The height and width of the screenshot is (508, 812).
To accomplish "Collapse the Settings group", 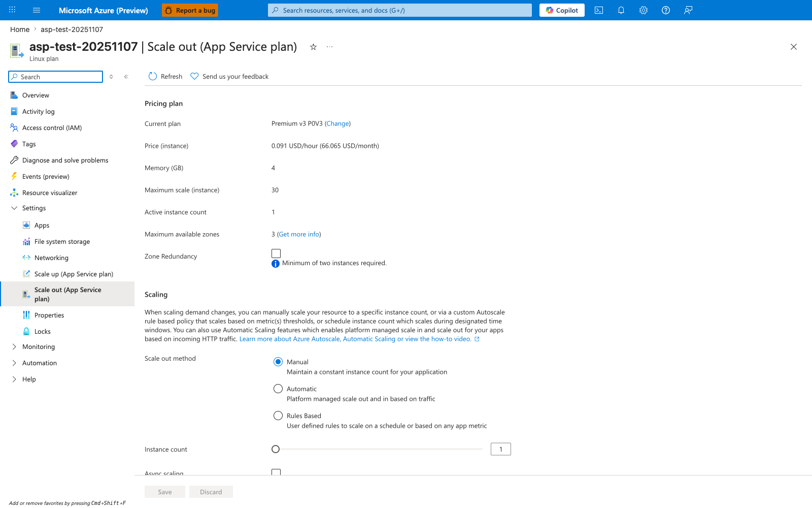I will point(14,208).
